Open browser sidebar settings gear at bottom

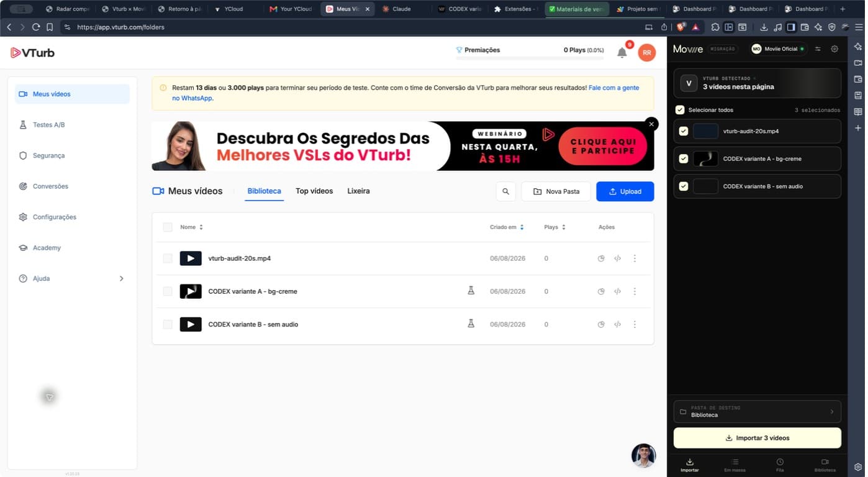858,466
